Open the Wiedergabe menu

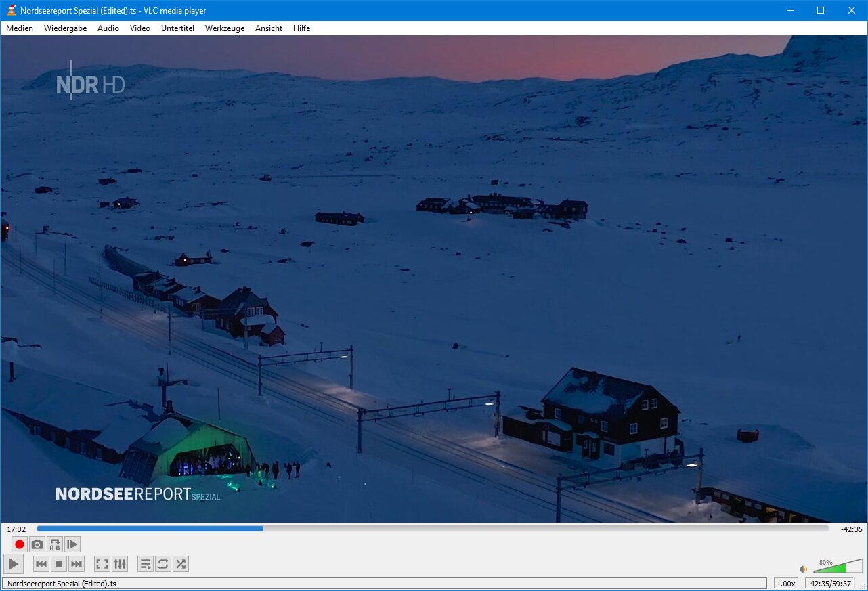click(65, 28)
